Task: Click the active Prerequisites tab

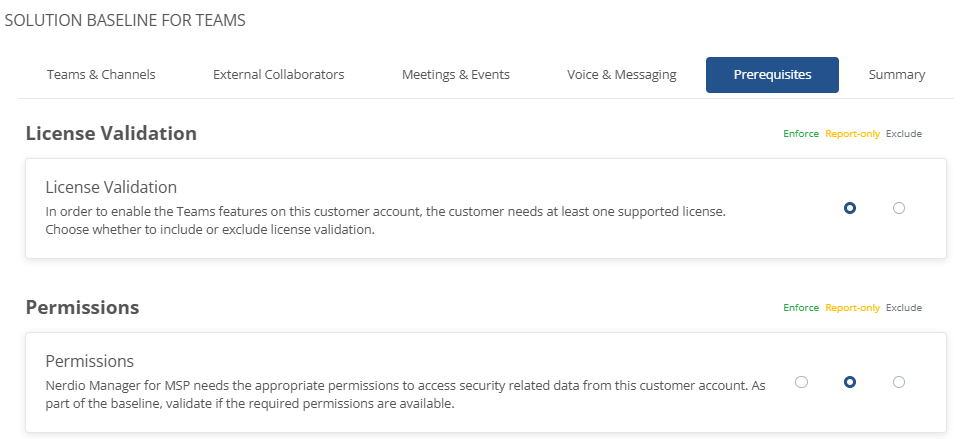Action: pyautogui.click(x=772, y=75)
